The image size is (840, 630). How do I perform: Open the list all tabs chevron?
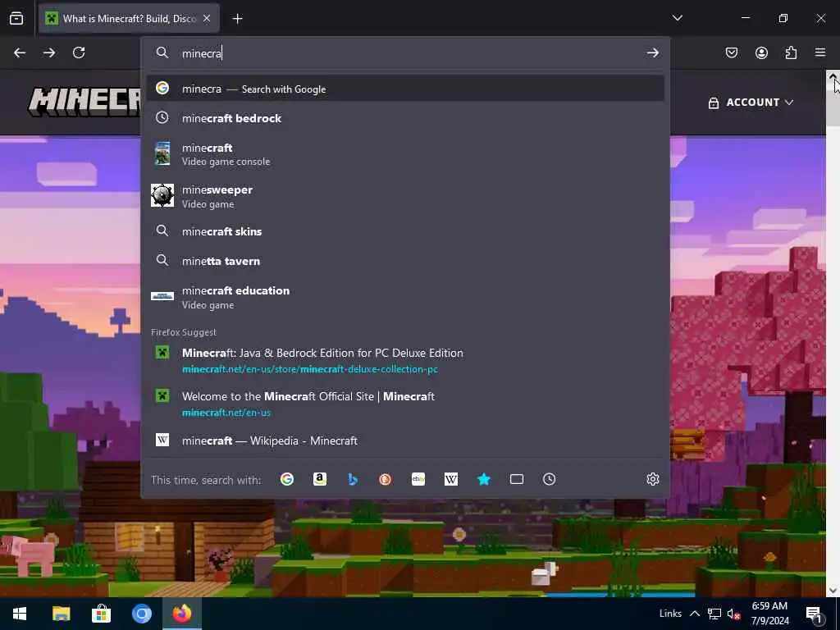coord(677,18)
